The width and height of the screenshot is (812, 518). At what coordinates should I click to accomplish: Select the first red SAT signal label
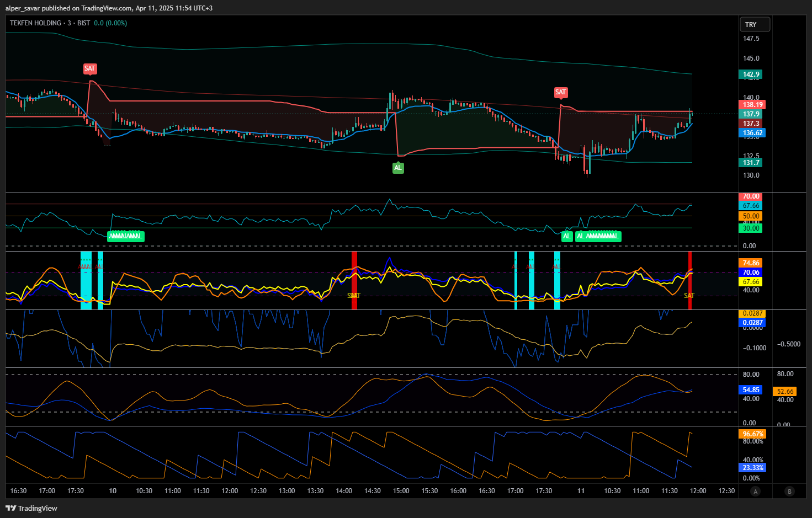click(89, 69)
